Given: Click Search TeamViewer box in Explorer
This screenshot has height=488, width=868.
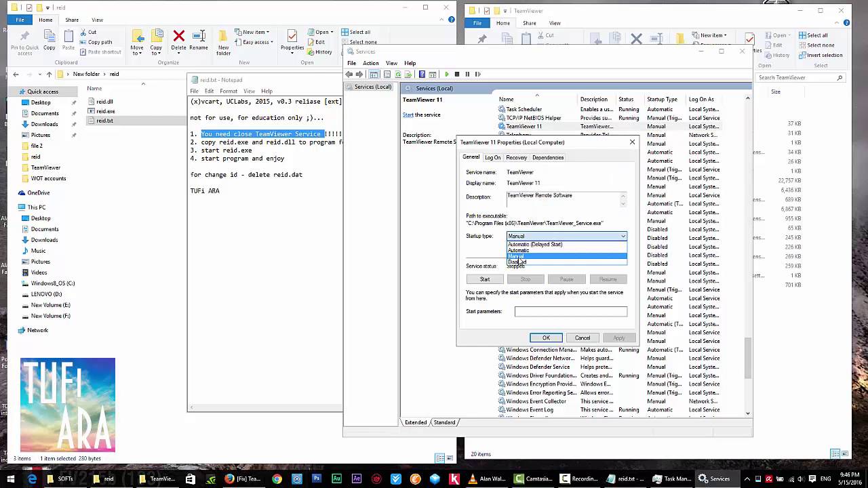Looking at the screenshot, I should click(800, 77).
